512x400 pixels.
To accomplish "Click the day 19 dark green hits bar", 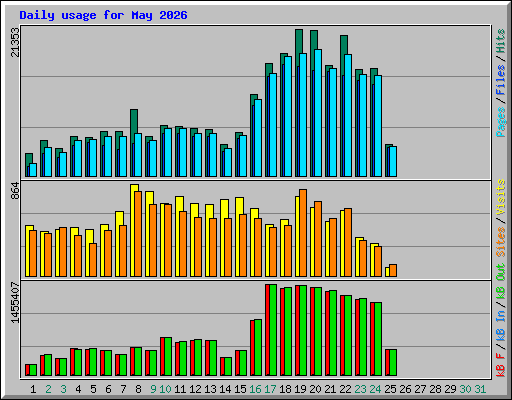I will click(x=299, y=42).
